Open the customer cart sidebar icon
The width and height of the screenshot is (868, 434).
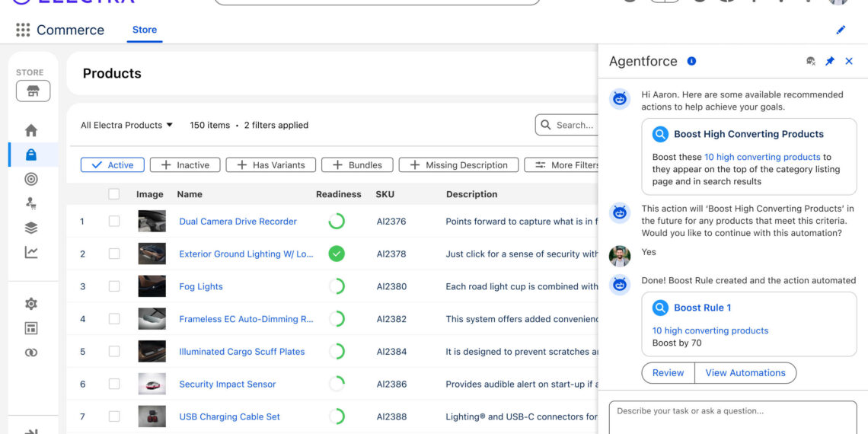(x=31, y=204)
